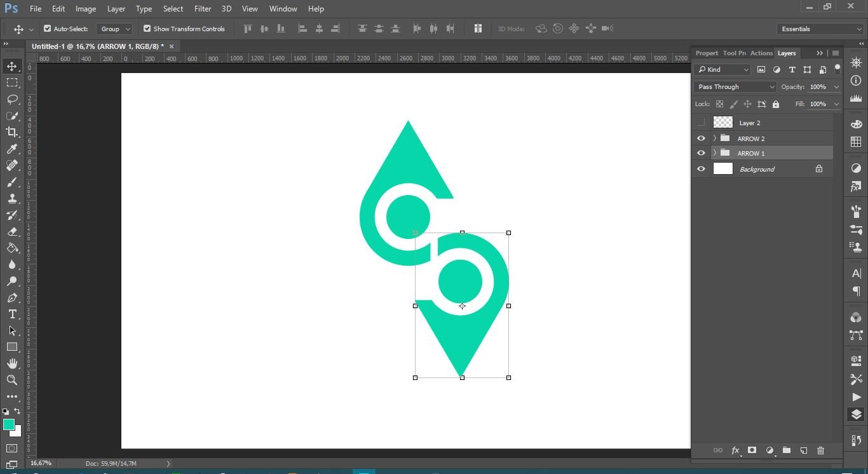Open the Image menu
This screenshot has height=474, width=868.
tap(86, 9)
